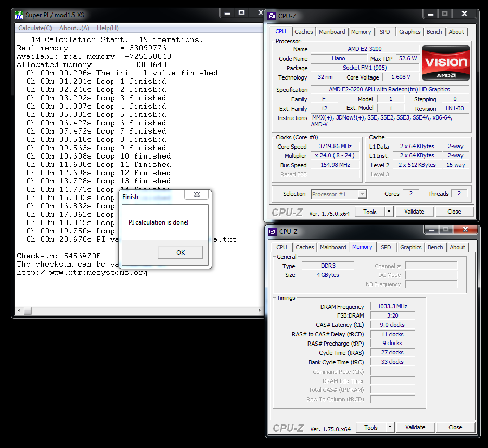This screenshot has height=448, width=488.
Task: Click Close button in bottom CPU-Z window
Action: 455,428
